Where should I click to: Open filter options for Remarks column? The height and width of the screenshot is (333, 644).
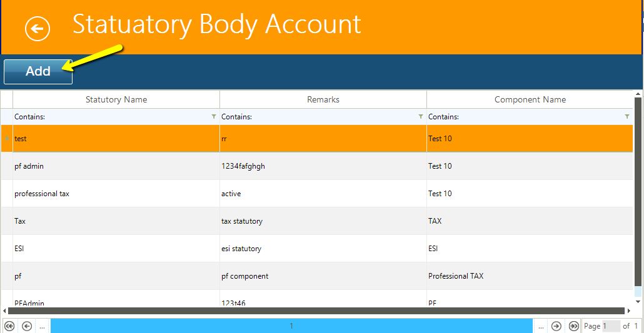(421, 117)
